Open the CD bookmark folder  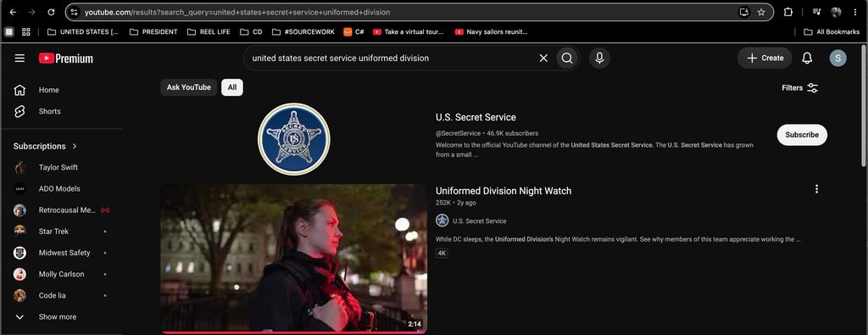[251, 31]
